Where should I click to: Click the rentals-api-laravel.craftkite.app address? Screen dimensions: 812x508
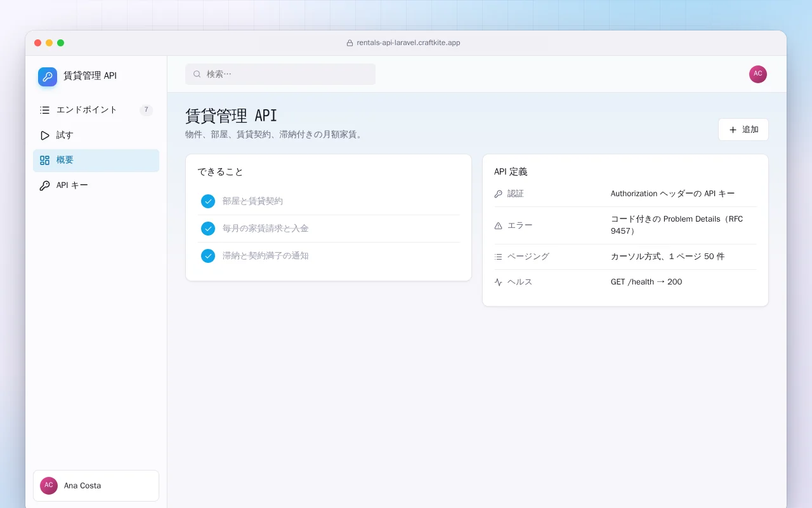coord(409,43)
